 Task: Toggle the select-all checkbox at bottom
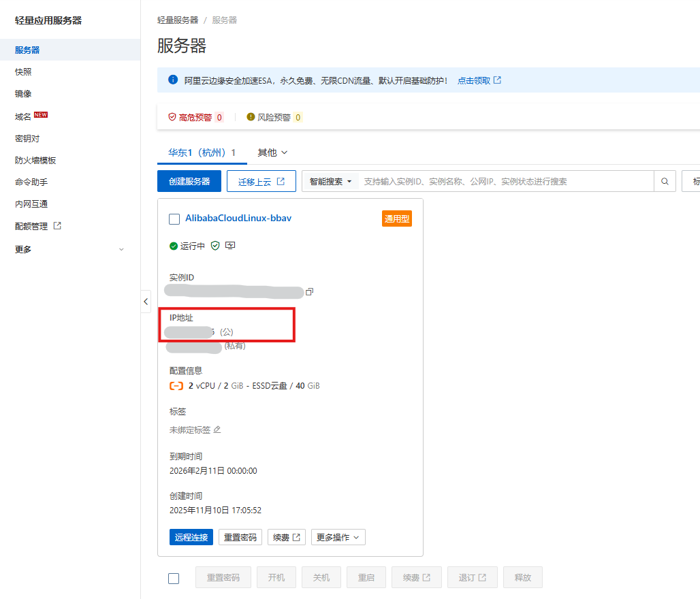tap(174, 578)
